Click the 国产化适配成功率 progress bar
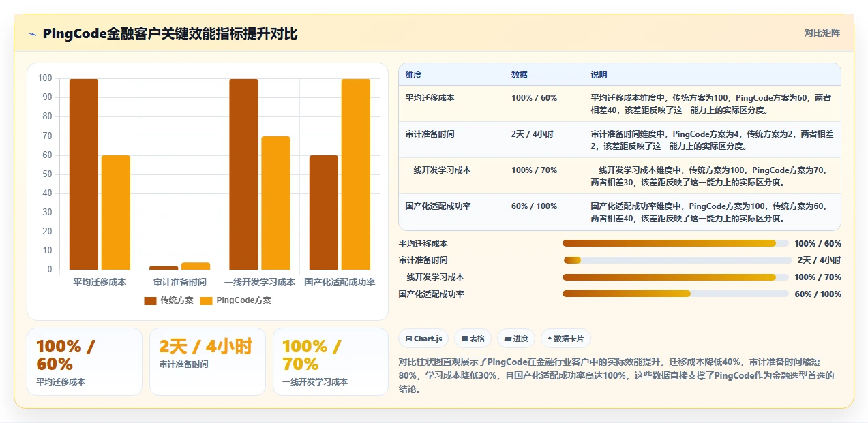Screen dimensions: 868x423 [675, 294]
